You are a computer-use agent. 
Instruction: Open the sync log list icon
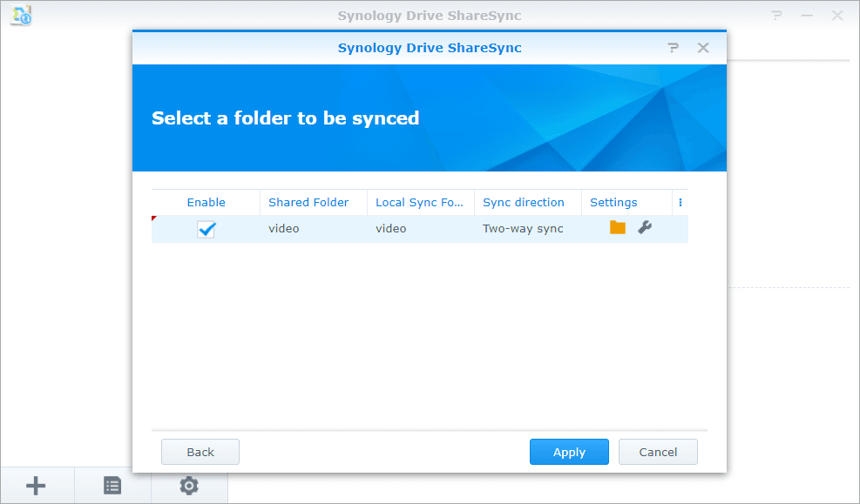pos(112,485)
